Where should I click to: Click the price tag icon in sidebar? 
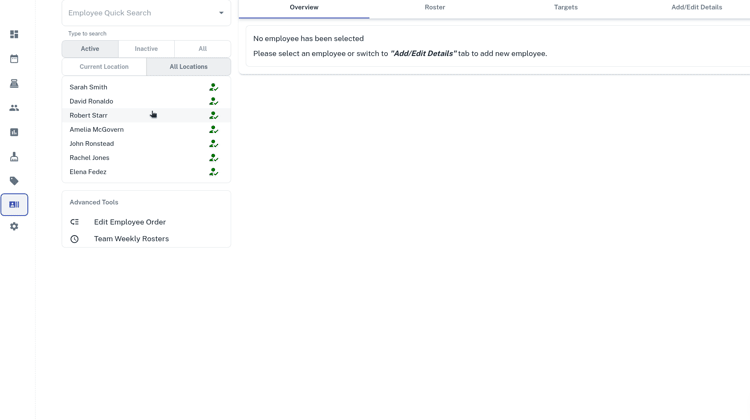14,181
